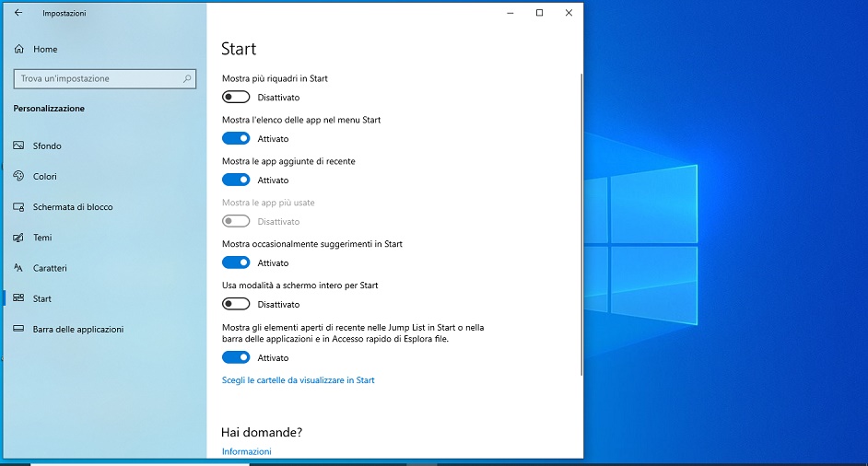The width and height of the screenshot is (868, 466).
Task: Click the Start page title
Action: 239,49
